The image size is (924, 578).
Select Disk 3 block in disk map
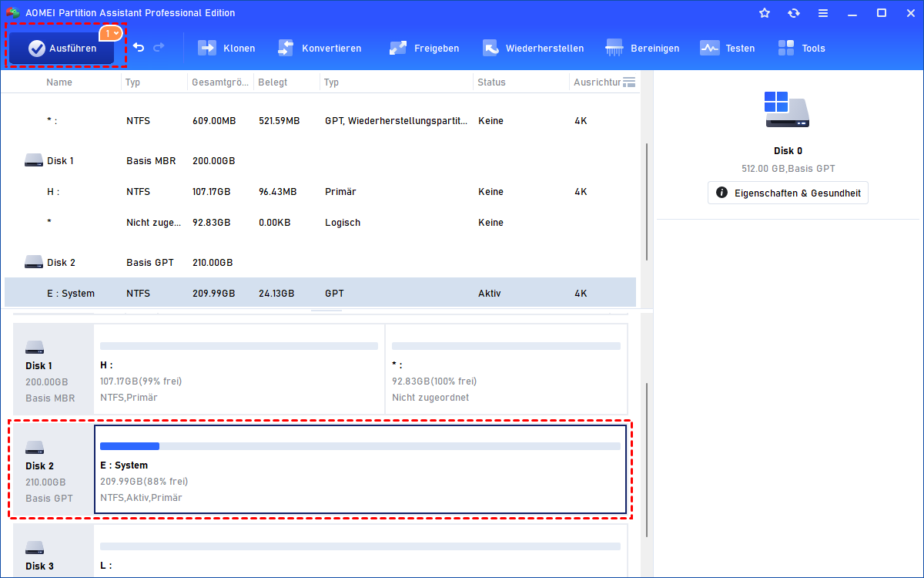click(53, 552)
